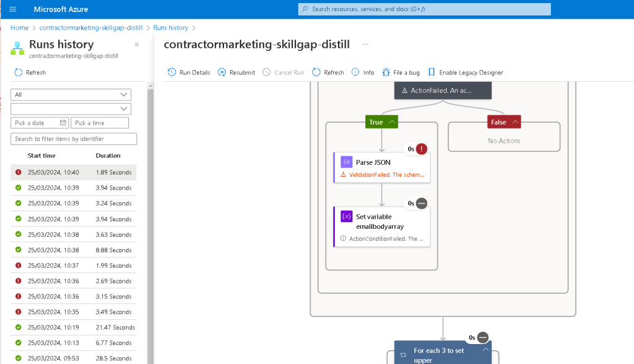Image resolution: width=634 pixels, height=364 pixels.
Task: Click the Refresh icon in Runs history panel
Action: [18, 73]
